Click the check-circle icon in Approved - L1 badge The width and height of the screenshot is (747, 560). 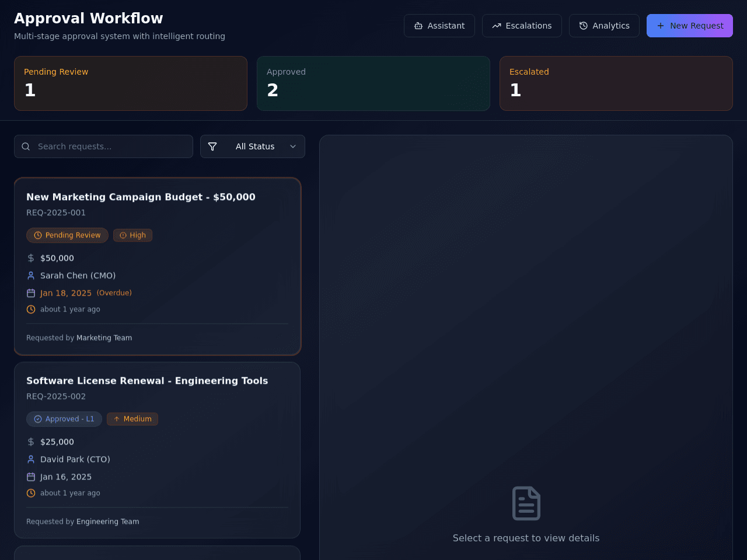(38, 419)
